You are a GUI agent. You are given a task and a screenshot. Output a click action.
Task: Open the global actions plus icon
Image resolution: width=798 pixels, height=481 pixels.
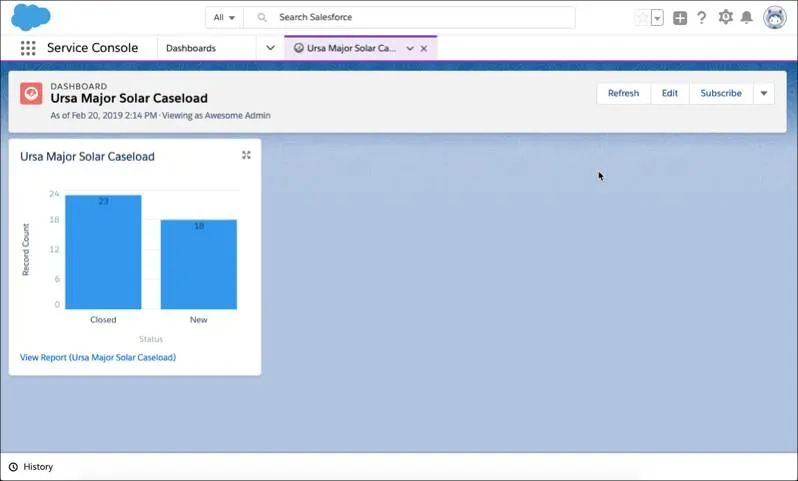(680, 18)
